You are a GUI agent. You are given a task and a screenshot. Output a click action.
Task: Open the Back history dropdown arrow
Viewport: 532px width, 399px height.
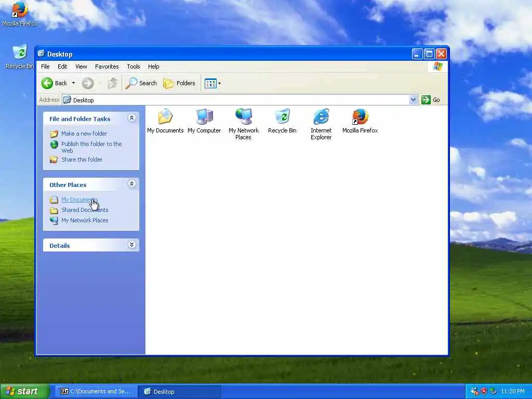click(x=73, y=83)
